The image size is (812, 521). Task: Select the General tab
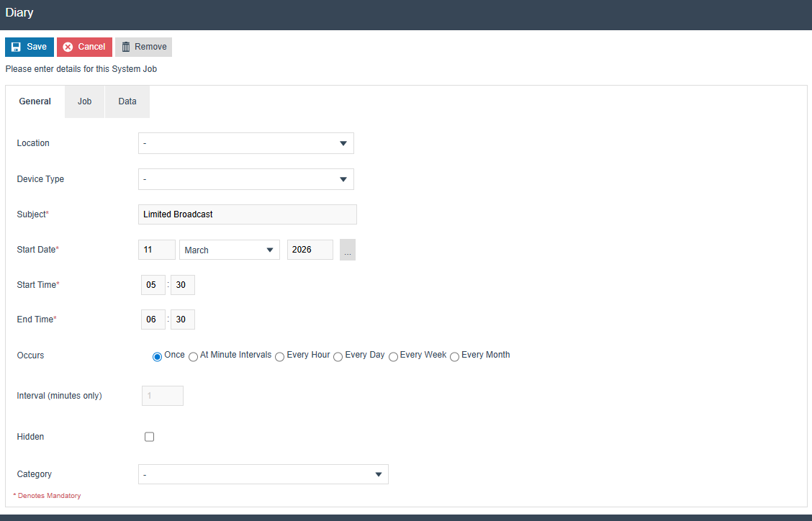pyautogui.click(x=35, y=101)
